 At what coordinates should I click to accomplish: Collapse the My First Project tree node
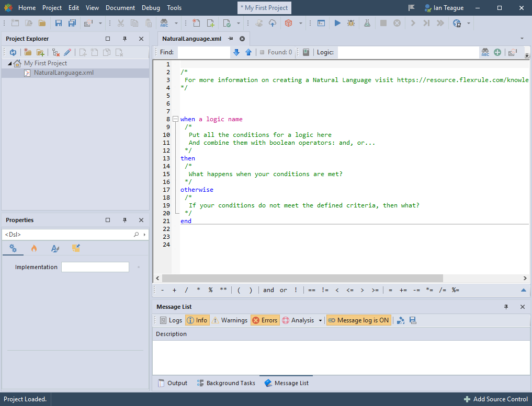(10, 63)
